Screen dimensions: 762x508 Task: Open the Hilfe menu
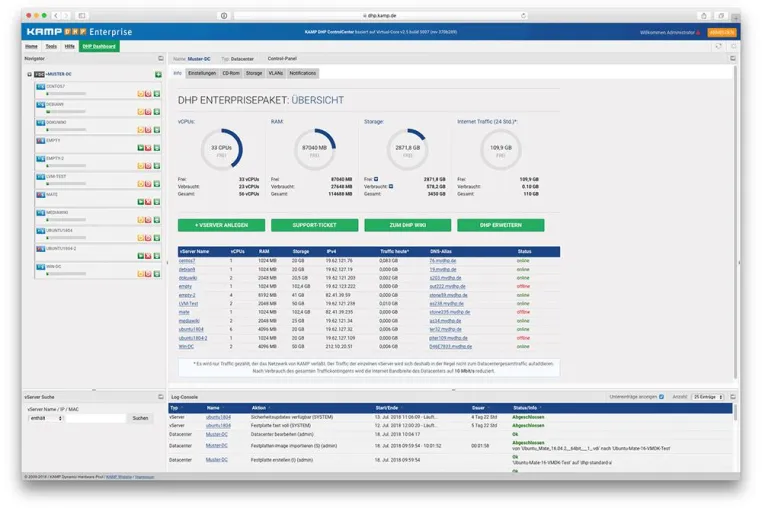[x=70, y=47]
